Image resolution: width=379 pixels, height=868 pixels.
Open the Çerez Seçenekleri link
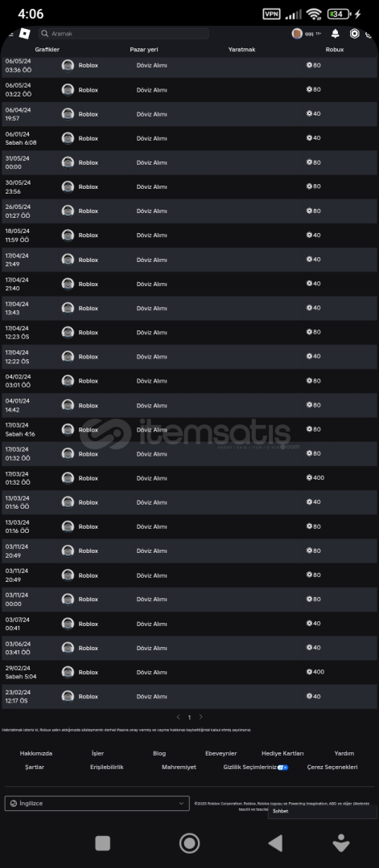[x=332, y=768]
